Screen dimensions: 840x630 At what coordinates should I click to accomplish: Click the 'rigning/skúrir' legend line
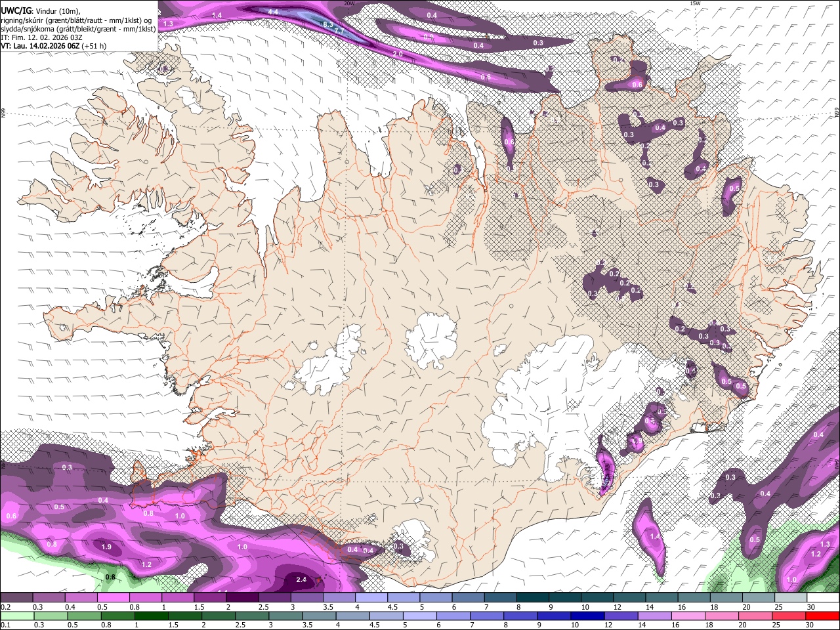point(77,20)
